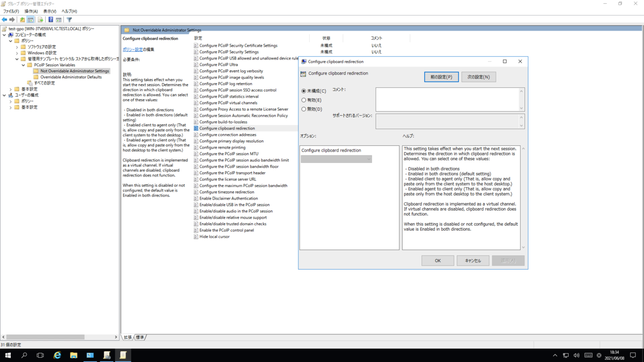Click the icon beside Enable Disclaimer Authentication
Image resolution: width=644 pixels, height=362 pixels.
(x=196, y=198)
